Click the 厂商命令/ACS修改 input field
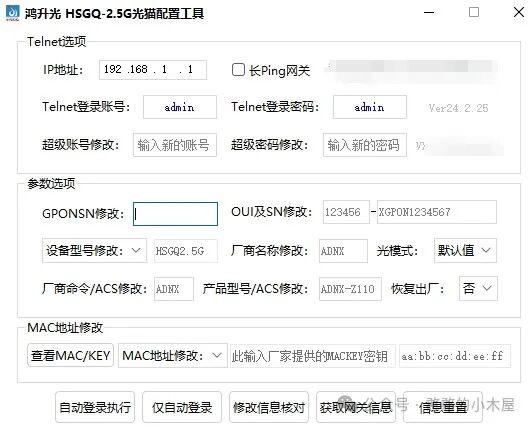The width and height of the screenshot is (532, 426). pyautogui.click(x=174, y=289)
